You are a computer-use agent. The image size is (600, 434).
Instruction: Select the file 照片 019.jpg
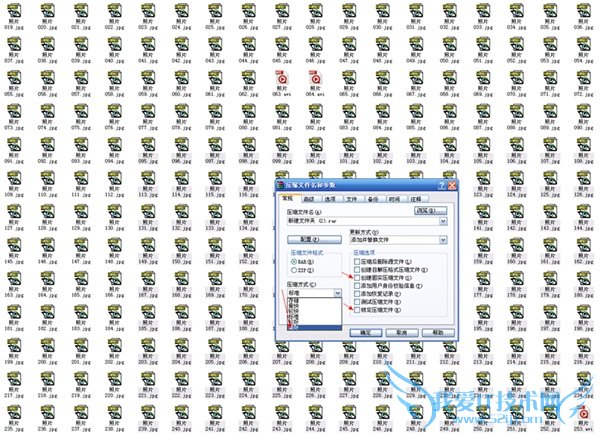(14, 16)
